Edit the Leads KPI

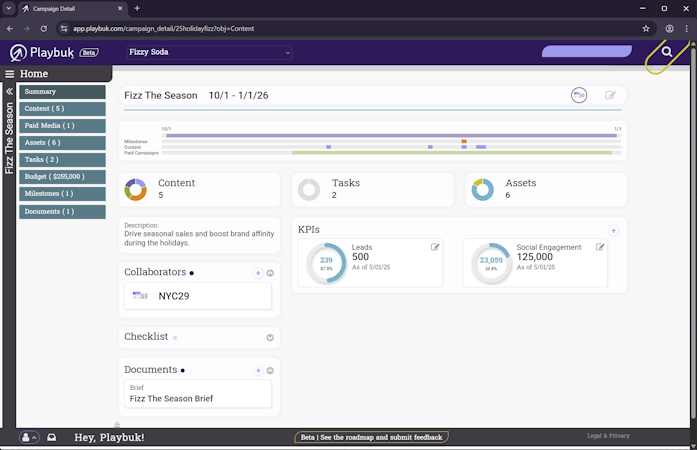(x=435, y=247)
